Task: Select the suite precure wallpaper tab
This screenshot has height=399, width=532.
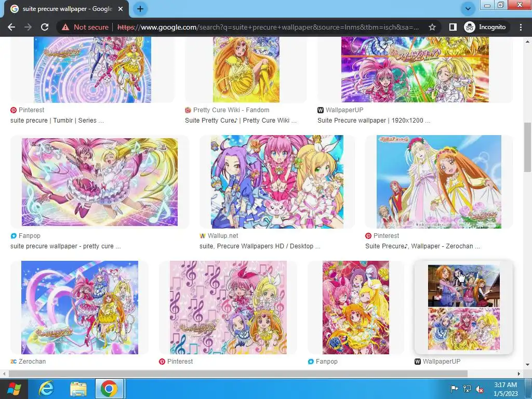Action: pos(66,9)
